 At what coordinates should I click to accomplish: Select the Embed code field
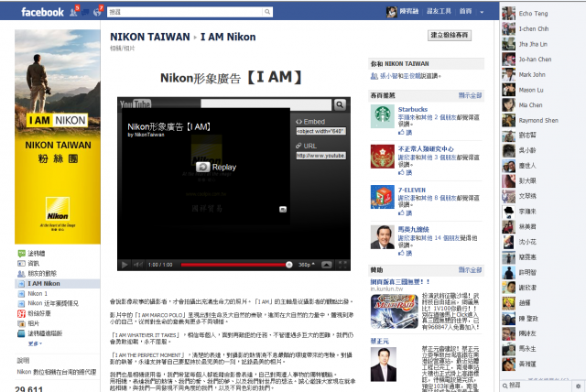[321, 131]
